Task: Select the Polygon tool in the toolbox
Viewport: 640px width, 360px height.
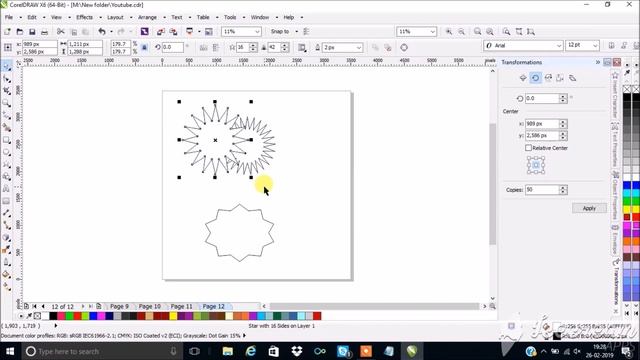Action: [x=7, y=164]
